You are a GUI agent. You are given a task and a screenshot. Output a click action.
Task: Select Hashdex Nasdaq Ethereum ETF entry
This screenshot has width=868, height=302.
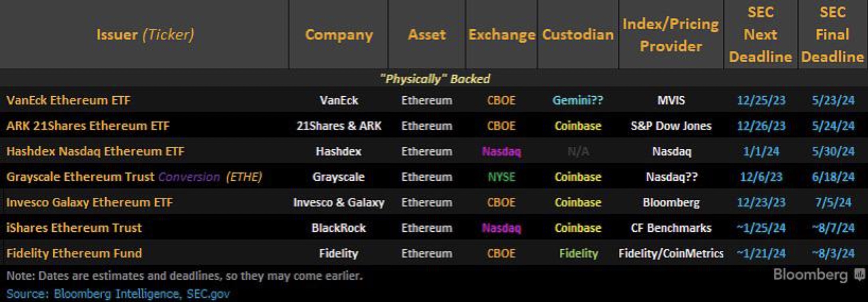(95, 151)
